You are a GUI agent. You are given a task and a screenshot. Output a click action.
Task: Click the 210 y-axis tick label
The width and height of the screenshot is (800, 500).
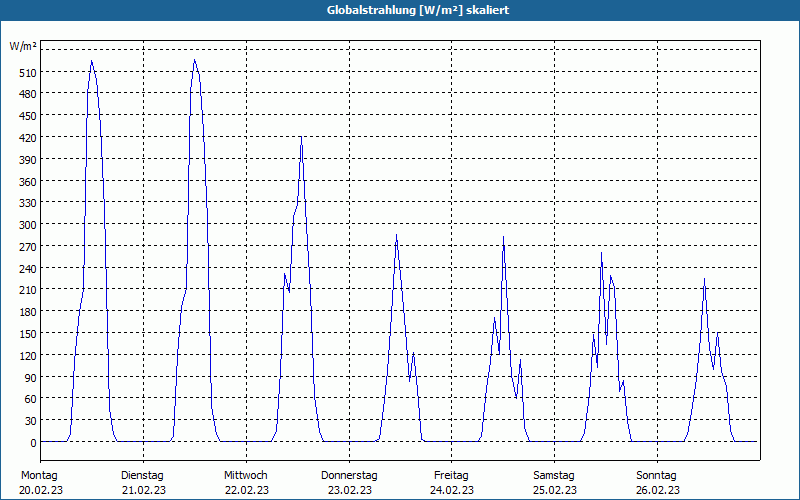click(27, 290)
